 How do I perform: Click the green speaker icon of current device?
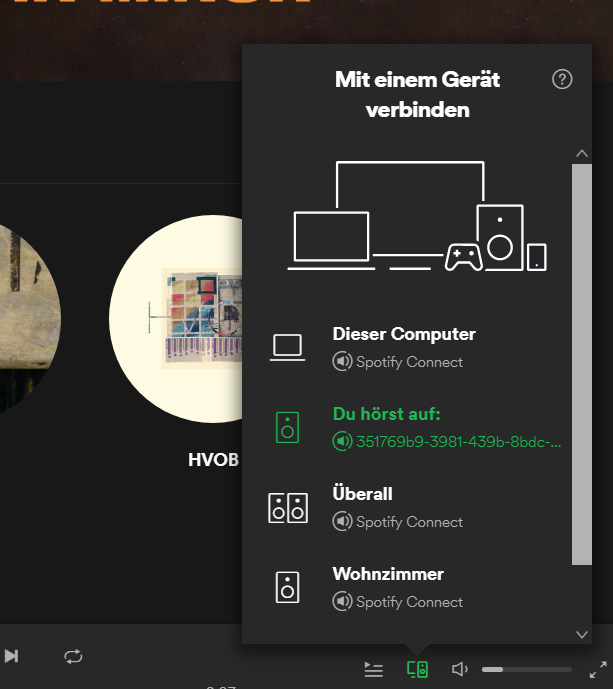[287, 427]
